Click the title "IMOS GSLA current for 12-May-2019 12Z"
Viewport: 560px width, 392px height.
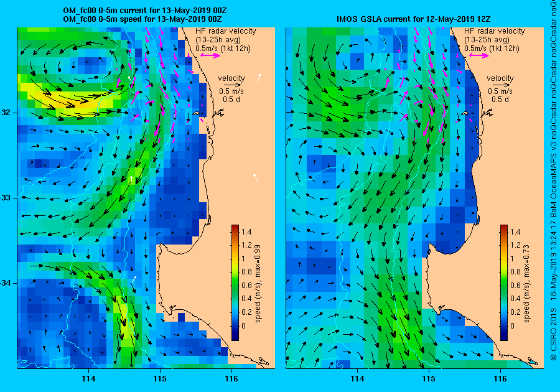[414, 19]
